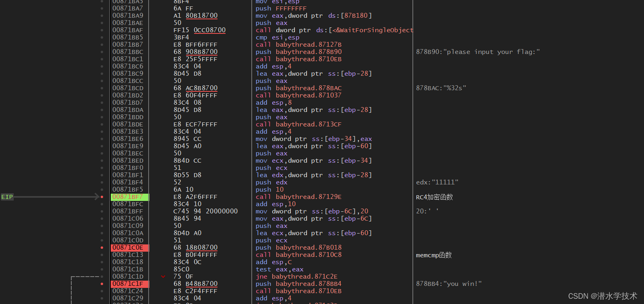Click the RC4加密函数 comment
Viewport: 644px width, 304px height.
(434, 197)
